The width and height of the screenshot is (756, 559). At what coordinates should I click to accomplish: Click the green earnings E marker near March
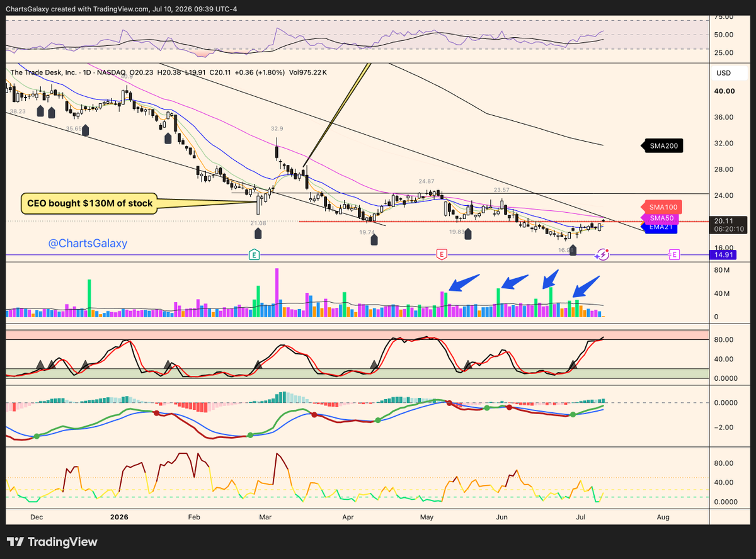(x=254, y=255)
